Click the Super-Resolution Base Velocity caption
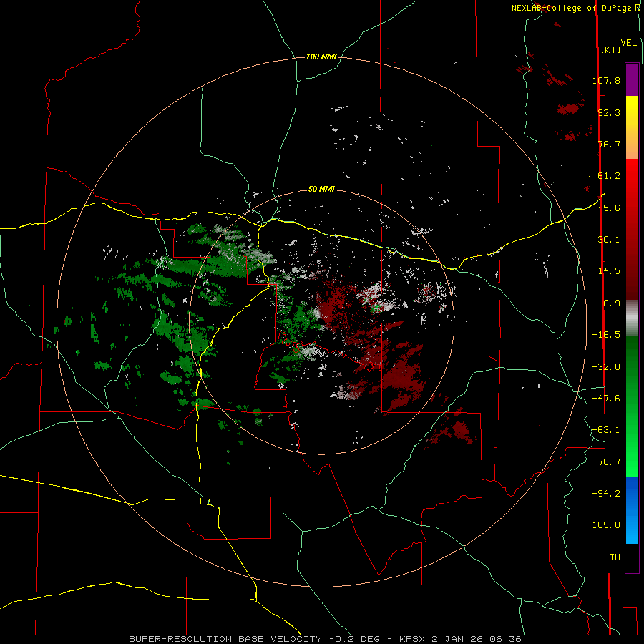 pos(325,639)
